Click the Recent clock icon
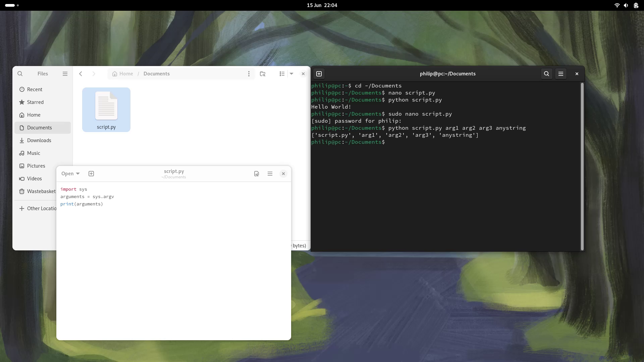The height and width of the screenshot is (362, 644). click(x=22, y=89)
